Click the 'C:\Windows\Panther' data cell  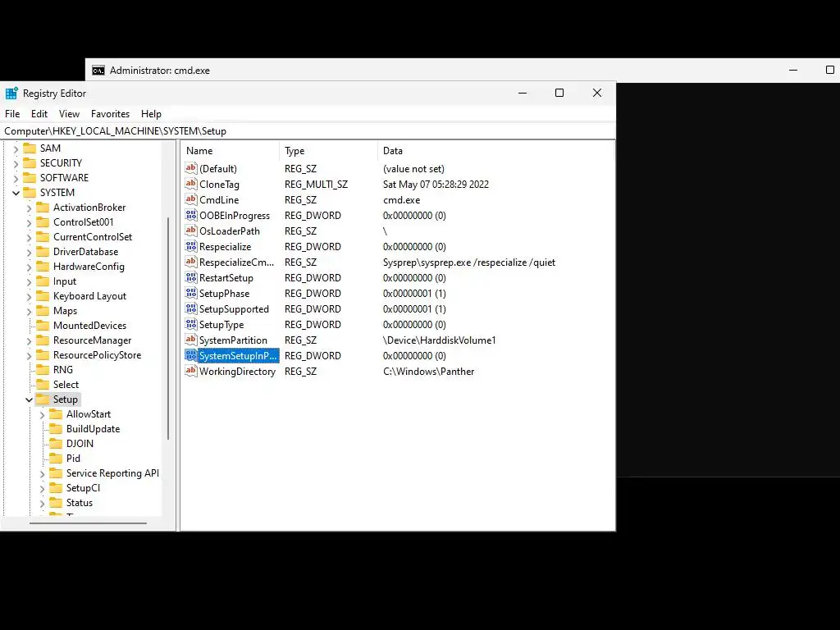[x=428, y=372]
